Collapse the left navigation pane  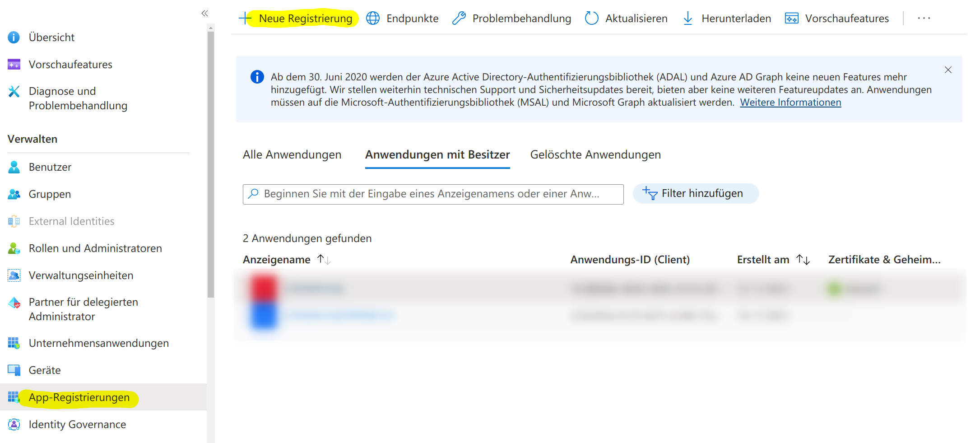pyautogui.click(x=204, y=13)
